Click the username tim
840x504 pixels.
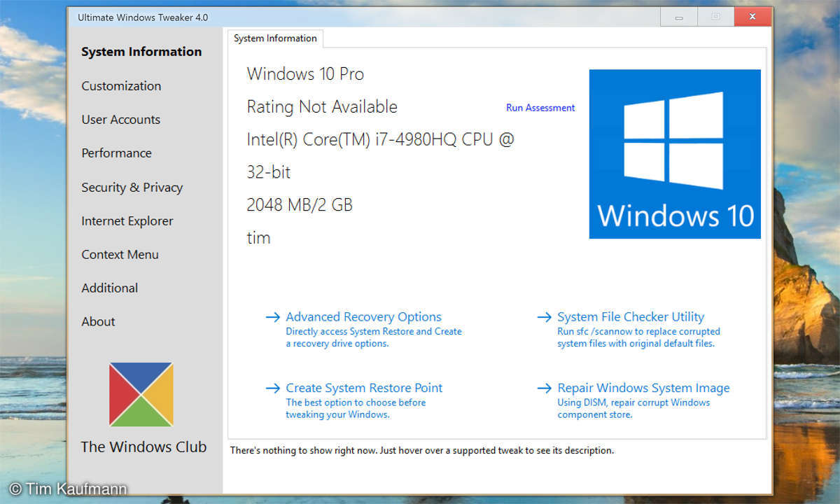pos(258,238)
